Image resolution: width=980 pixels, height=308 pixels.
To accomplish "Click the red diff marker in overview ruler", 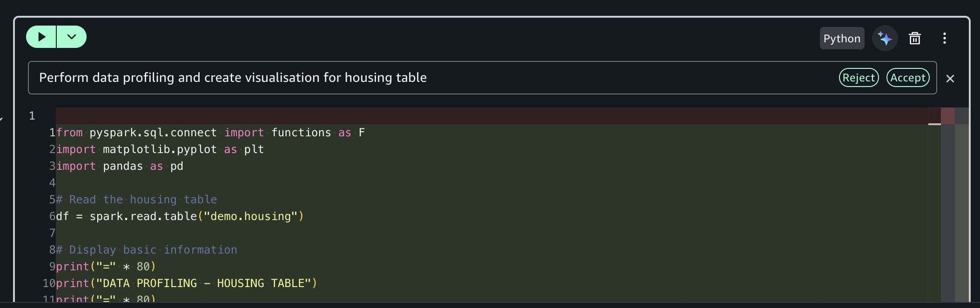I will (x=947, y=115).
